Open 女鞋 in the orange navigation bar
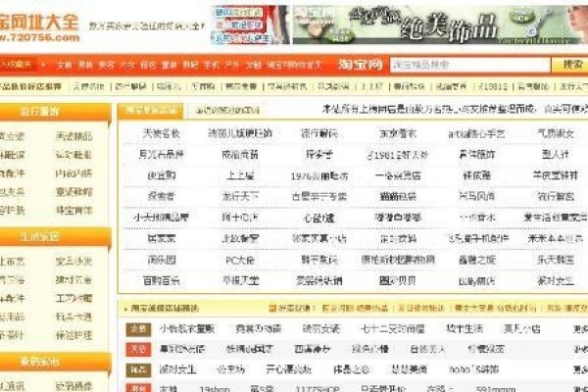Screen dimensions: 588x392 [x=253, y=65]
